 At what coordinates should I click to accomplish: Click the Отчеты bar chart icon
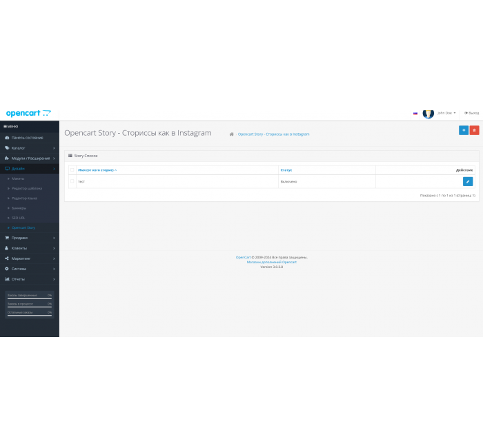pyautogui.click(x=7, y=279)
